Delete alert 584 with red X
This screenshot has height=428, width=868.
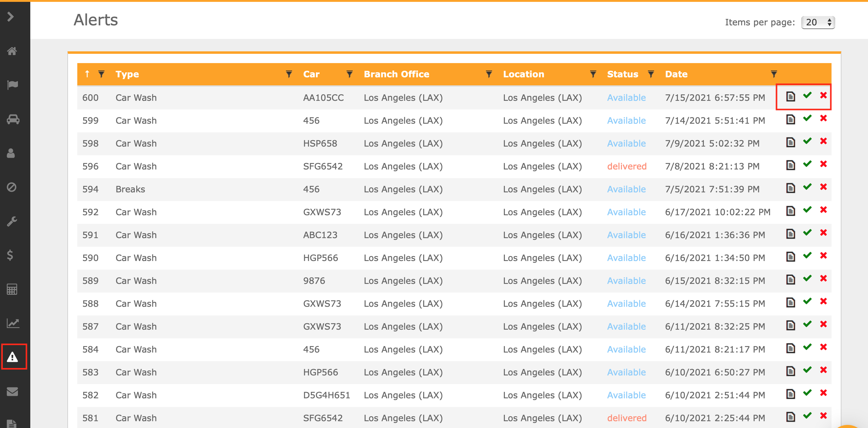point(823,348)
